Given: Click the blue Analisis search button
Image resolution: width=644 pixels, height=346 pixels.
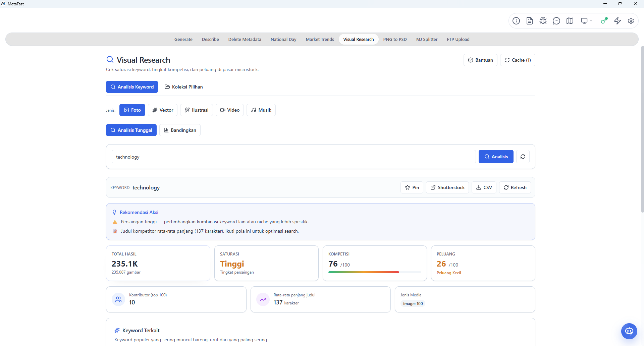Looking at the screenshot, I should click(x=496, y=157).
